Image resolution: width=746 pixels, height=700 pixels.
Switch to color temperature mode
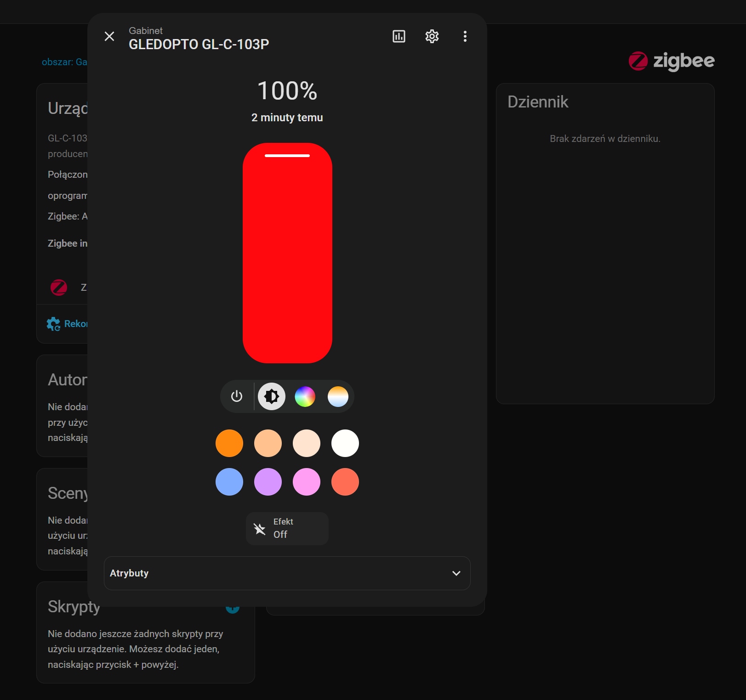click(338, 396)
